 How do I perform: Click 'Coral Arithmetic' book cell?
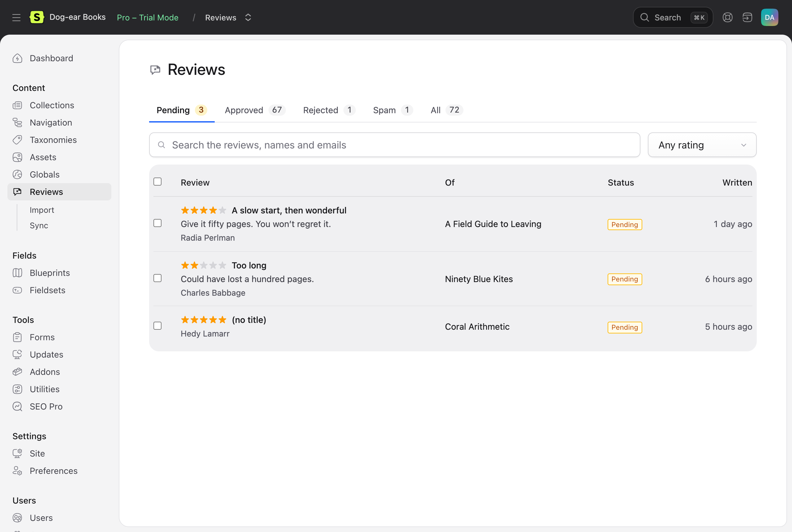pos(477,327)
